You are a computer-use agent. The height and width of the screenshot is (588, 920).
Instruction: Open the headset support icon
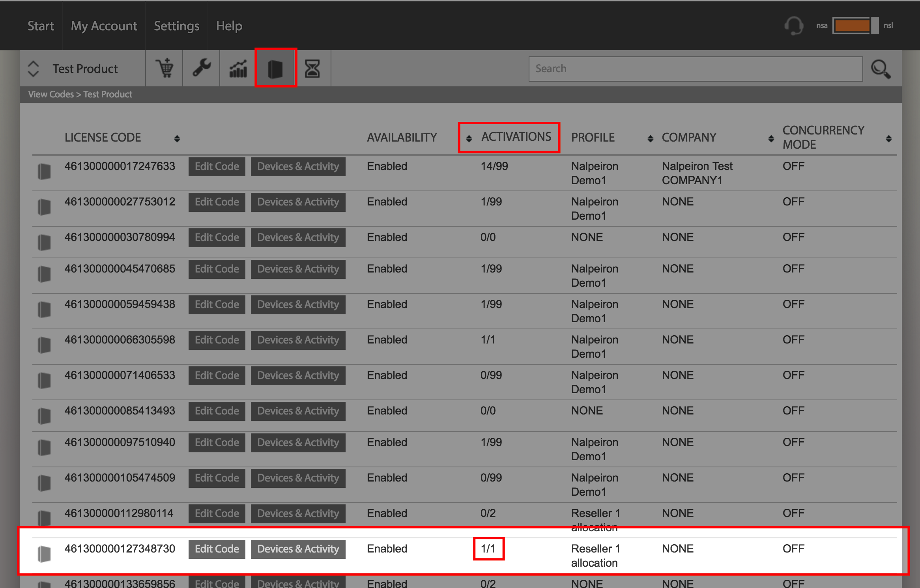click(x=794, y=26)
